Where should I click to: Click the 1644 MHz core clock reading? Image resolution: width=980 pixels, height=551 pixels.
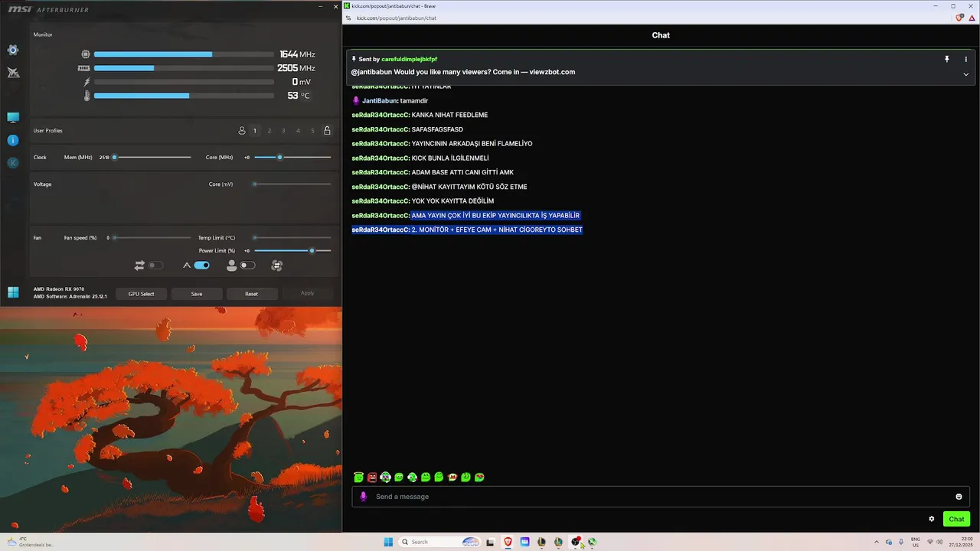(297, 54)
